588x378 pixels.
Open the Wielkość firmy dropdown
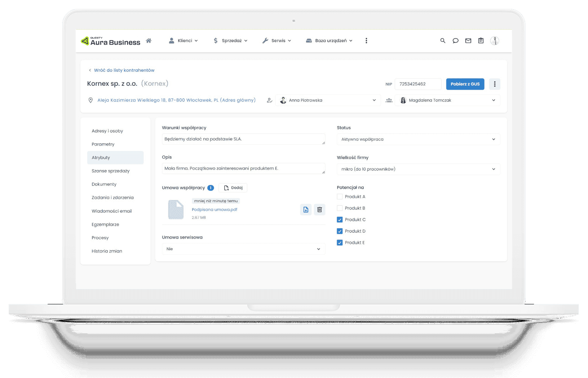418,169
